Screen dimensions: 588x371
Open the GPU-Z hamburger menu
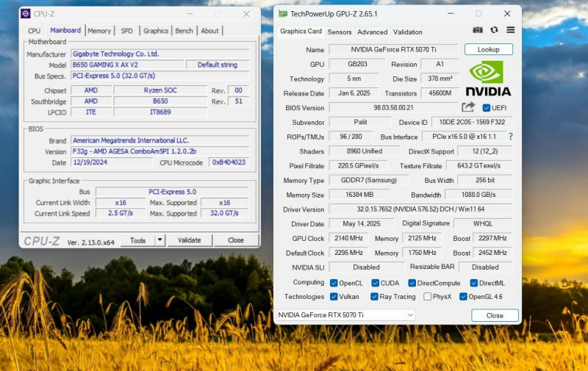coord(510,30)
